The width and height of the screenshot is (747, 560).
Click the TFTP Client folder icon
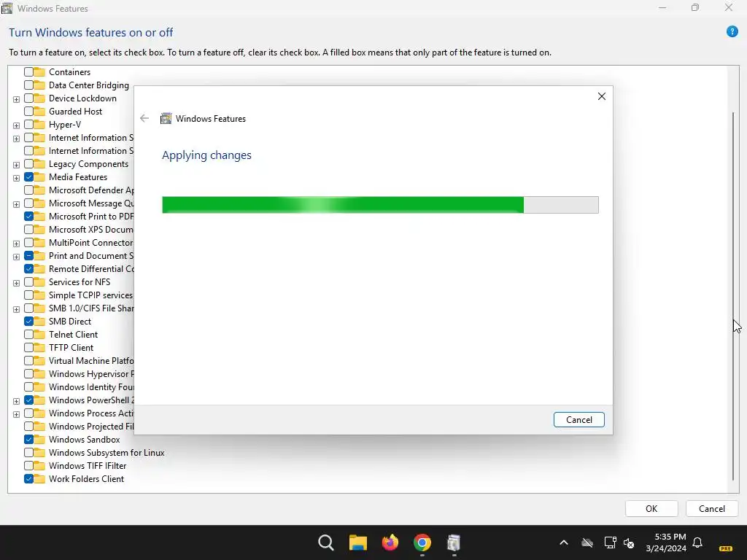pos(39,348)
